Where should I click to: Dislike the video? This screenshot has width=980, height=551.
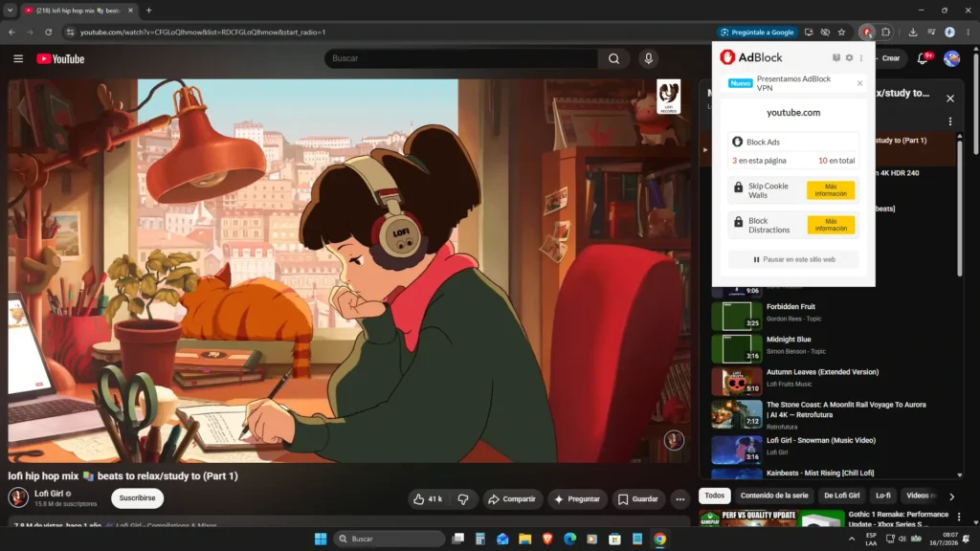point(463,498)
